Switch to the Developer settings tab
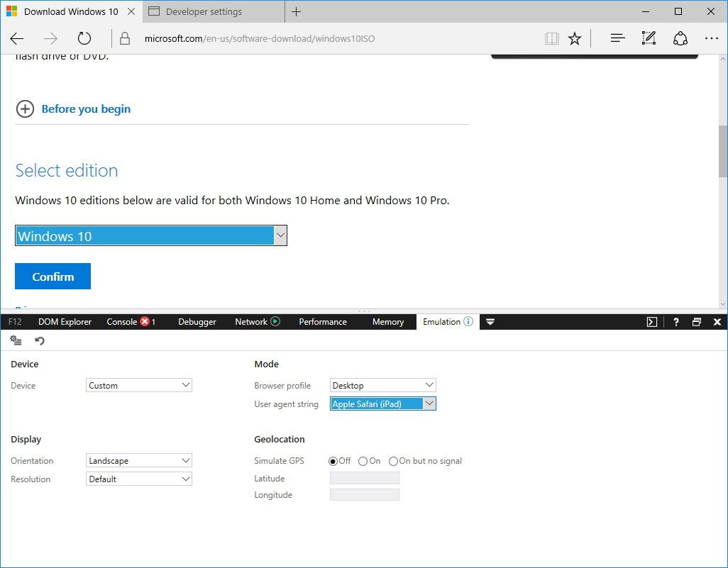 [214, 11]
